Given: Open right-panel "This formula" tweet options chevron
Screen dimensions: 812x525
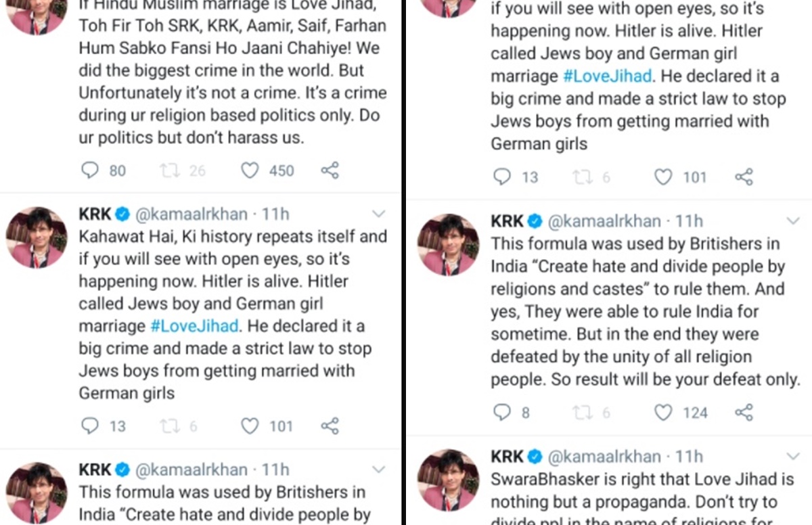Looking at the screenshot, I should (793, 221).
